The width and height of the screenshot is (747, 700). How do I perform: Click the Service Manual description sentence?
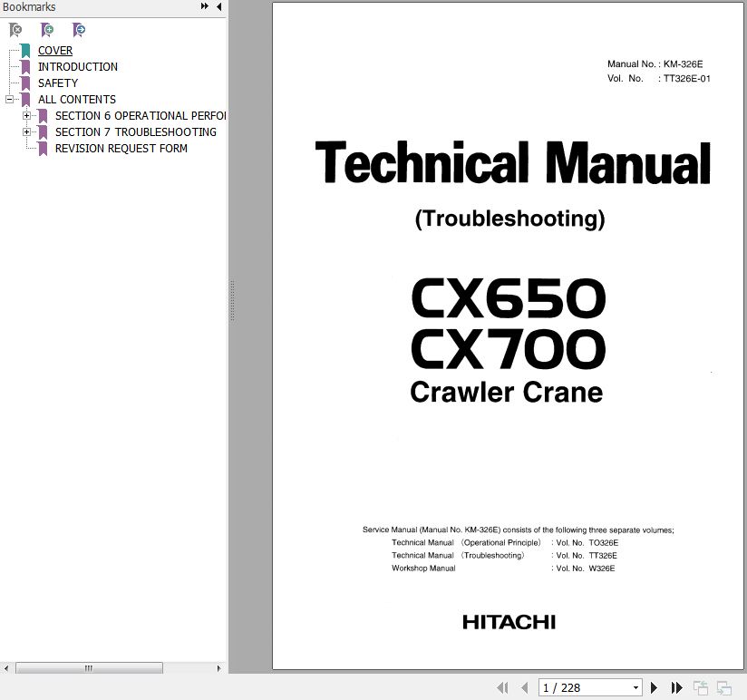pyautogui.click(x=519, y=530)
